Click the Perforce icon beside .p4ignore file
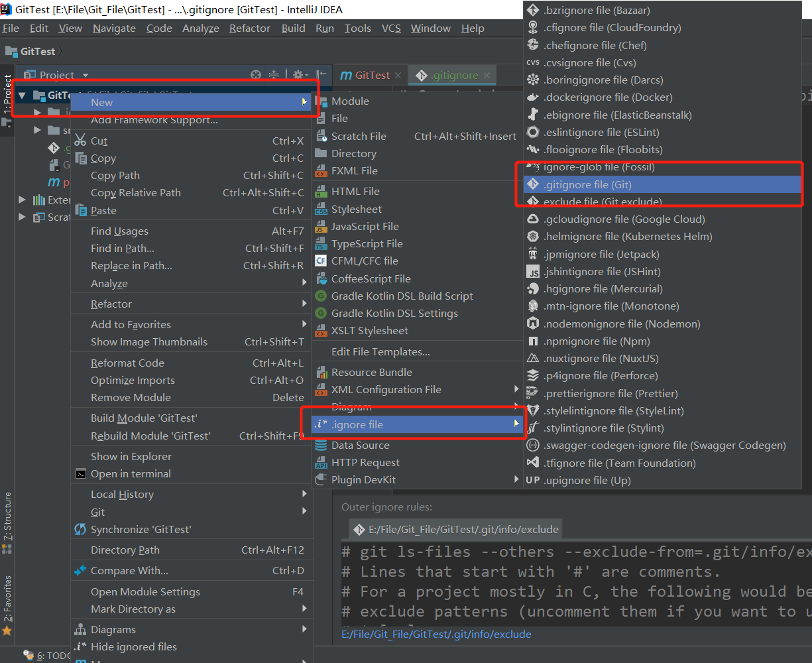Viewport: 812px width, 663px height. (x=533, y=376)
